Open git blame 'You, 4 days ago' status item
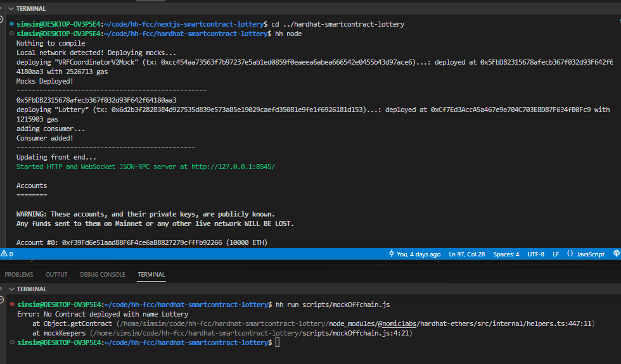The height and width of the screenshot is (364, 621). [419, 254]
